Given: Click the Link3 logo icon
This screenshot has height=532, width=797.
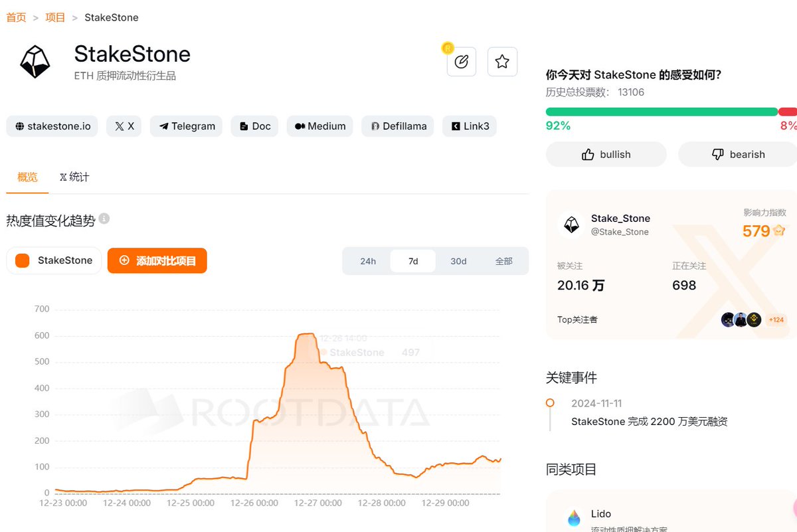Looking at the screenshot, I should 456,126.
